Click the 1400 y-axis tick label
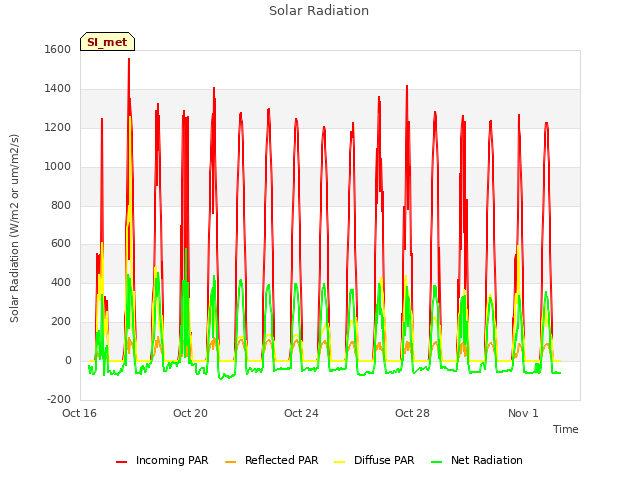This screenshot has height=480, width=640. click(x=58, y=89)
